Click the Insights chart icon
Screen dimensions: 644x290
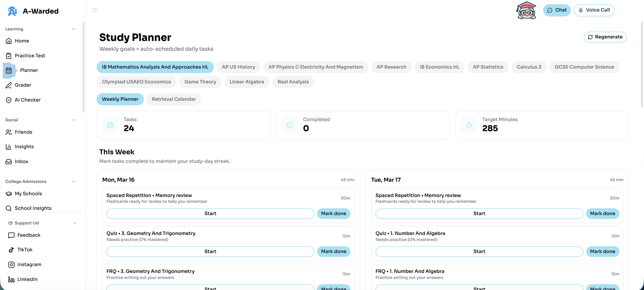(x=8, y=147)
